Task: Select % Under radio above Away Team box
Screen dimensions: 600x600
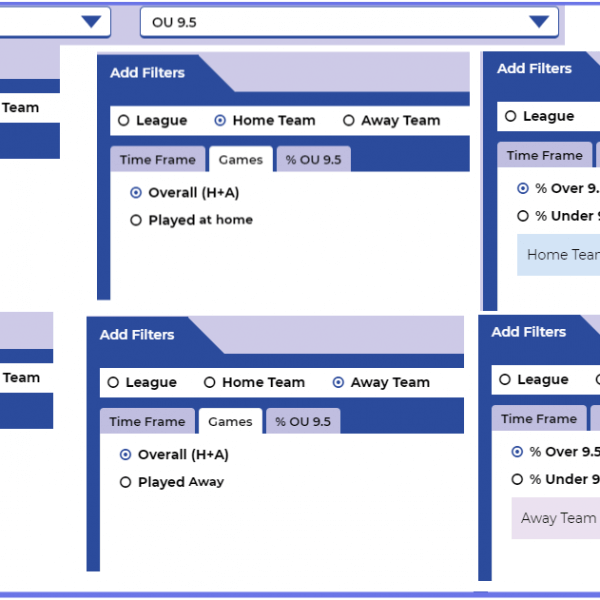Action: click(517, 480)
